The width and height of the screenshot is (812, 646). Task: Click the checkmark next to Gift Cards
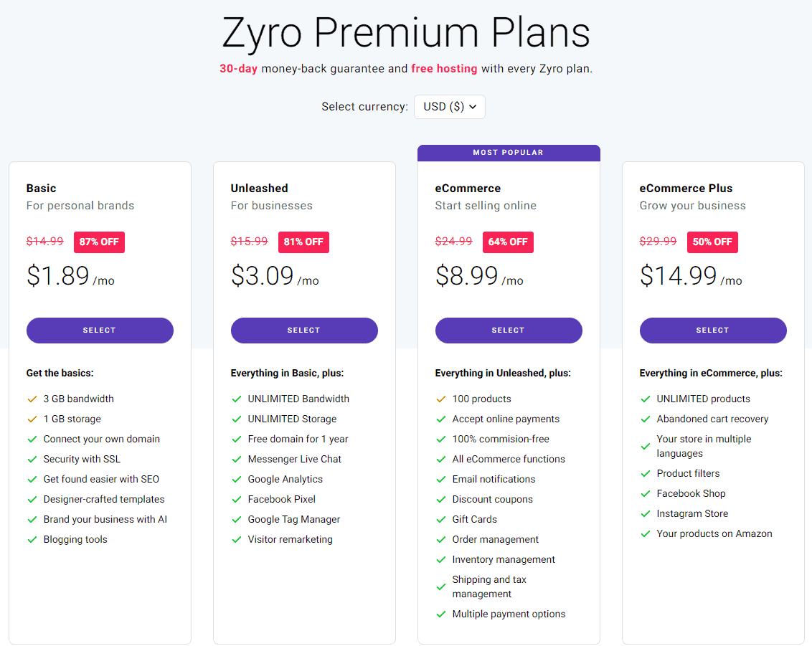point(440,519)
